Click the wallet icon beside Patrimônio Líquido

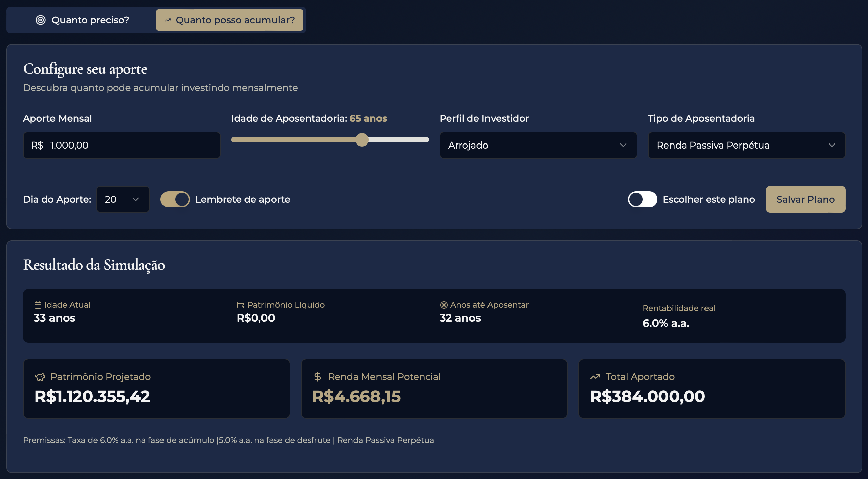[x=241, y=305]
